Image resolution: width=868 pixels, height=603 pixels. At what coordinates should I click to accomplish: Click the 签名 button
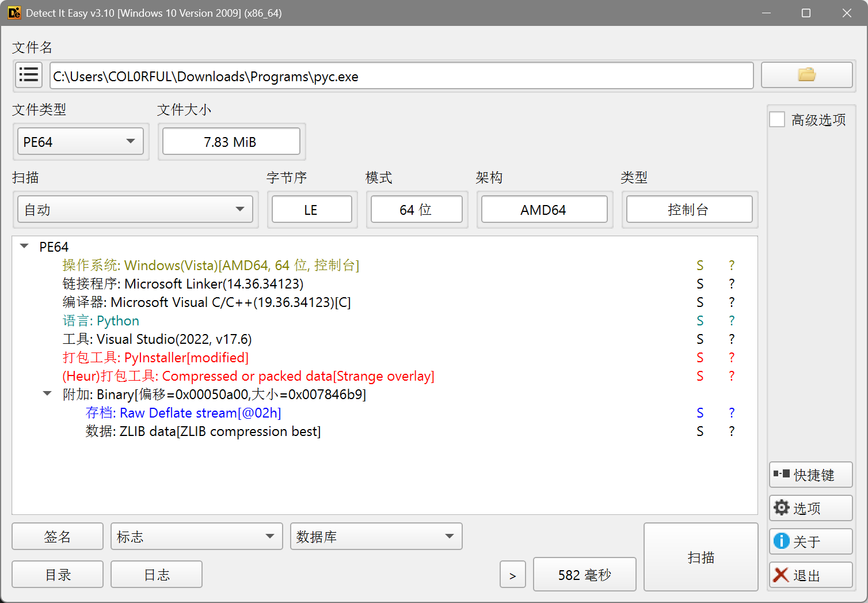coord(58,536)
